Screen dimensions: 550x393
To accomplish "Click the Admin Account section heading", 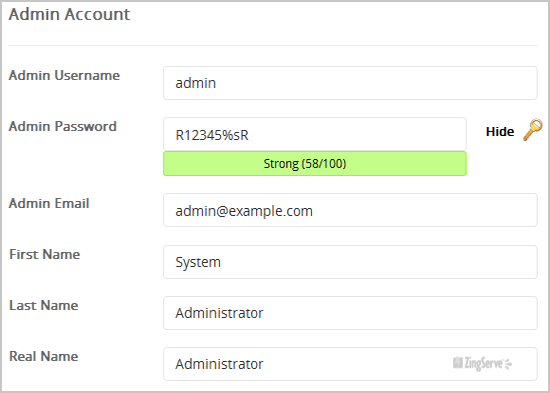I will coord(69,14).
